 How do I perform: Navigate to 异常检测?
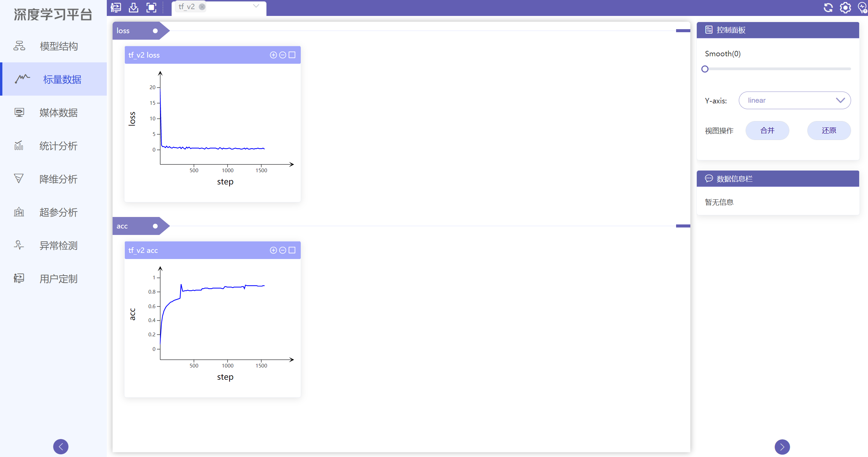53,245
